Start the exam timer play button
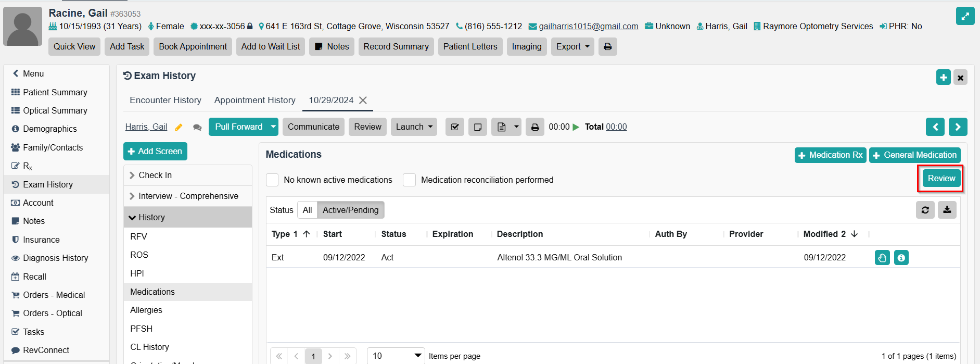 click(576, 127)
